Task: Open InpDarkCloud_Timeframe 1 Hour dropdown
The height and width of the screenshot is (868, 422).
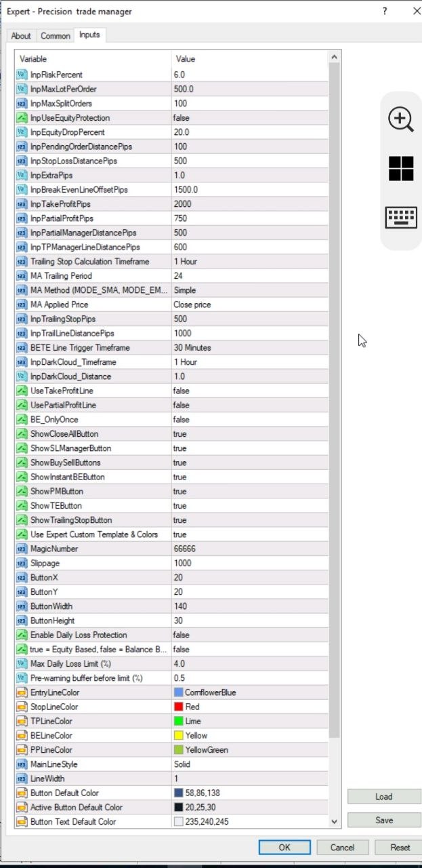Action: tap(249, 362)
